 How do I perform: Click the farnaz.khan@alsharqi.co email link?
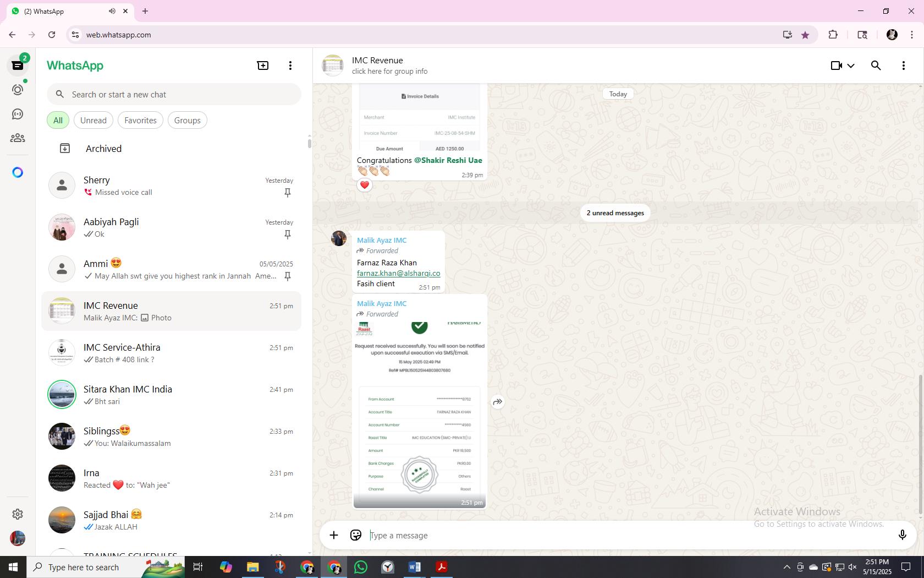pos(398,273)
